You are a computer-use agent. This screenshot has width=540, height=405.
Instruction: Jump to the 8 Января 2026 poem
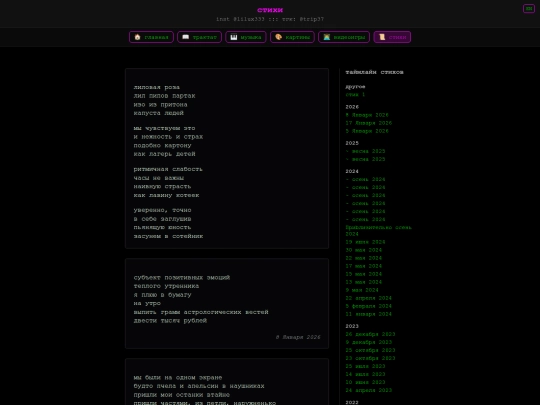367,115
